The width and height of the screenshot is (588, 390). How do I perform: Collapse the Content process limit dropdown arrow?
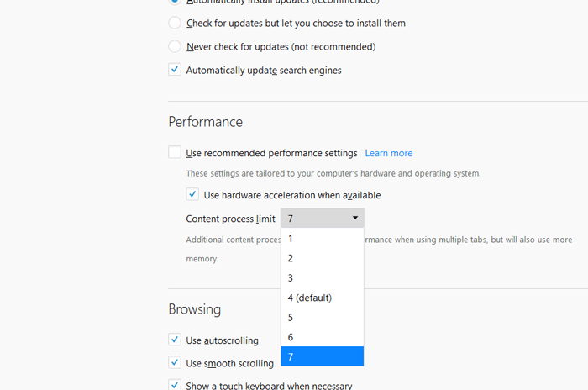(x=355, y=218)
